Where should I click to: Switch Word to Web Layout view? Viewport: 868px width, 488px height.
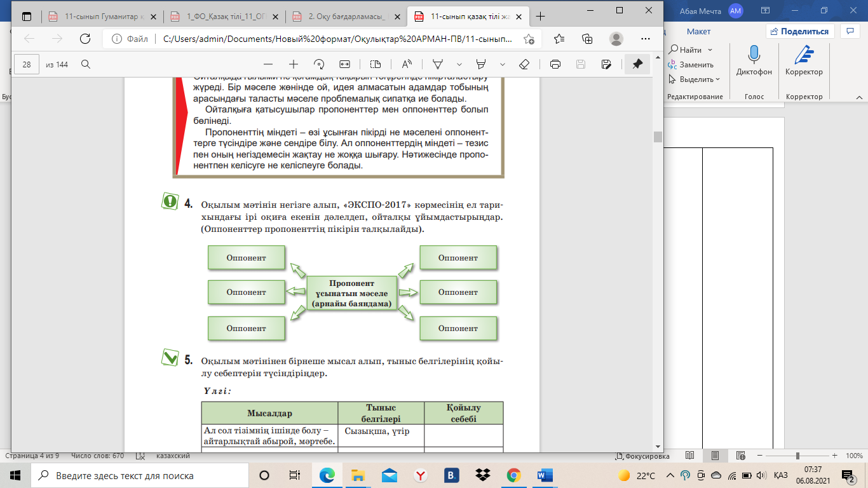click(740, 456)
